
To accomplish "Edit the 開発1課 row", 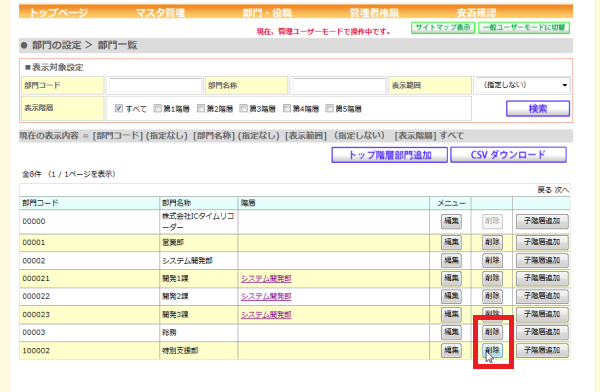I will (x=451, y=278).
